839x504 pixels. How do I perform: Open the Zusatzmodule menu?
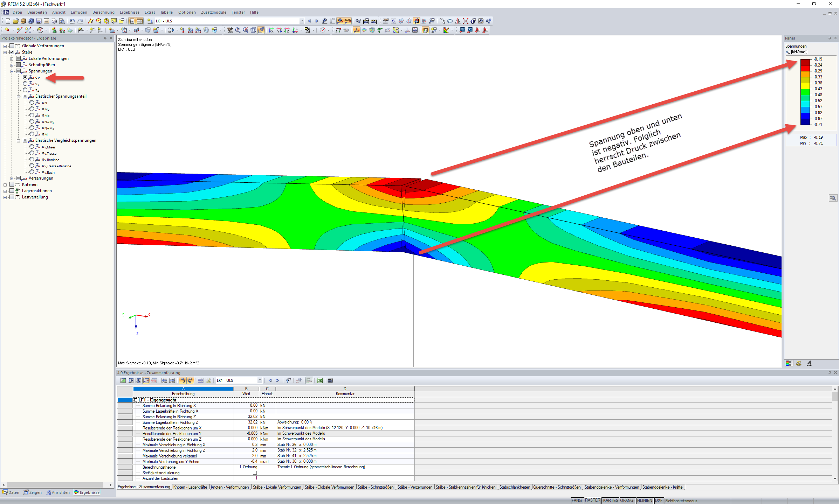coord(213,12)
